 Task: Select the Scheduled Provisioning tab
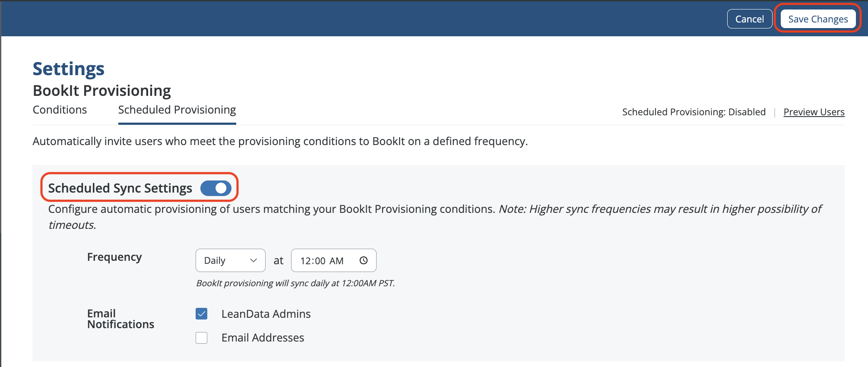coord(177,110)
